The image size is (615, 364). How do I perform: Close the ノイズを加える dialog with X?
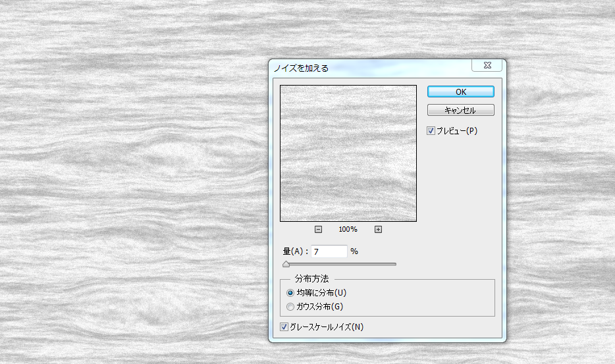click(x=487, y=65)
